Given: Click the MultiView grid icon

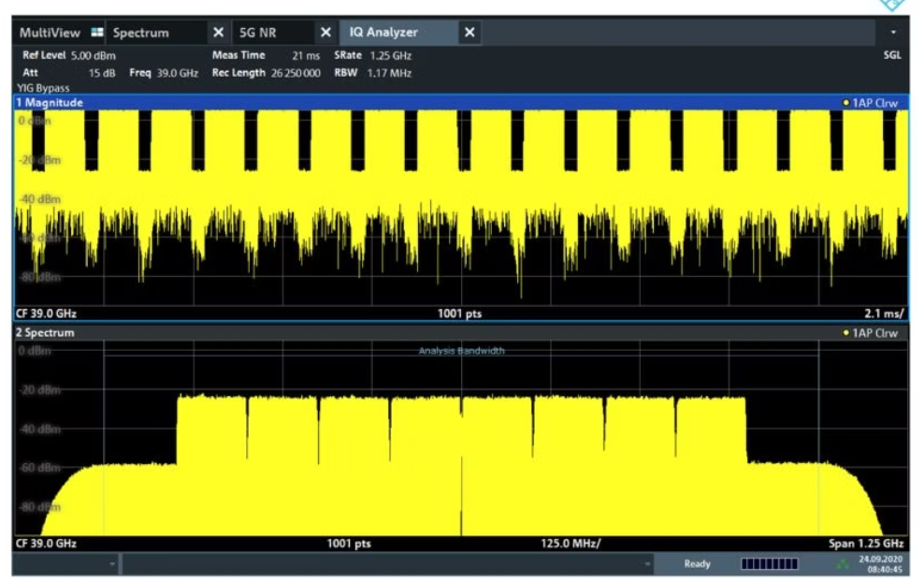Looking at the screenshot, I should [x=97, y=32].
